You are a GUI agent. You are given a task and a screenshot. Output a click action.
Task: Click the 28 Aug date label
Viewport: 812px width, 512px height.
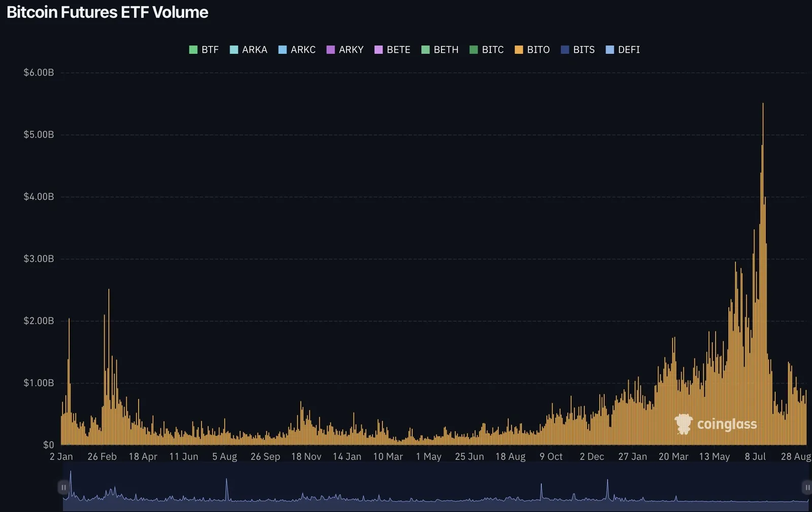(x=796, y=457)
